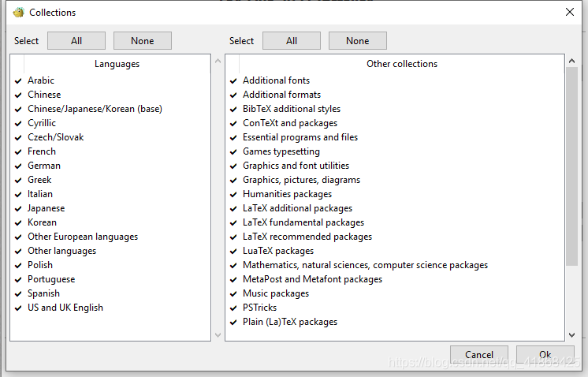The image size is (588, 377).
Task: Toggle the Other languages entry
Action: pos(18,252)
